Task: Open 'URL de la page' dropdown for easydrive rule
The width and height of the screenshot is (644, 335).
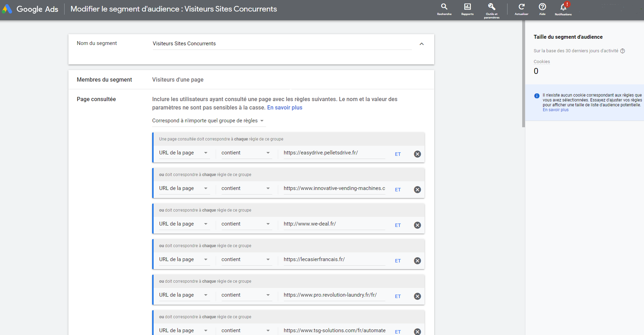Action: coord(184,153)
